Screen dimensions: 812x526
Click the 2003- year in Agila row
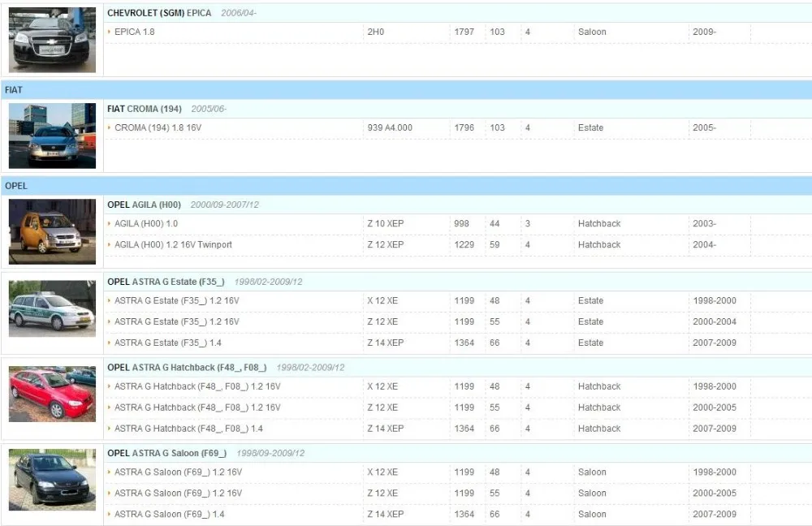[x=704, y=224]
